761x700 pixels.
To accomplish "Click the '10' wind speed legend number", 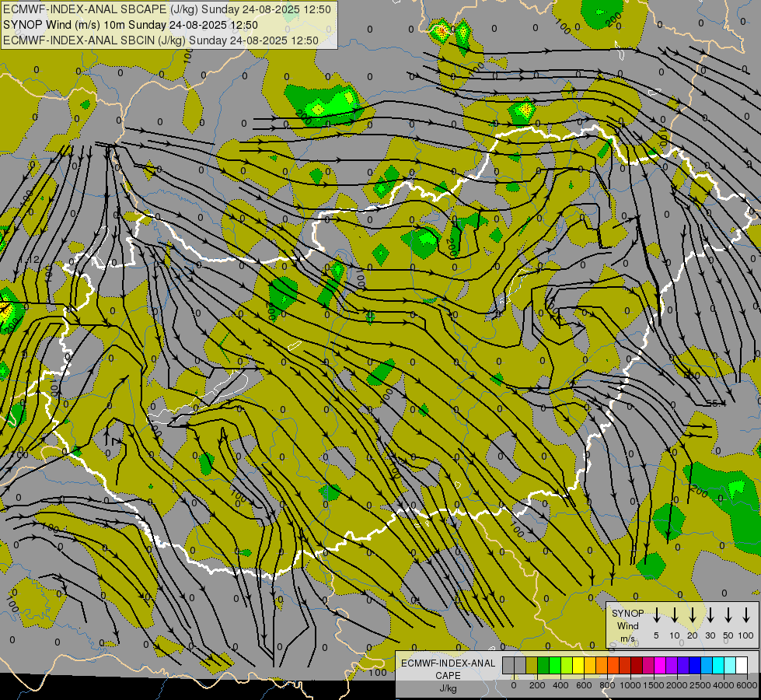I will 675,635.
